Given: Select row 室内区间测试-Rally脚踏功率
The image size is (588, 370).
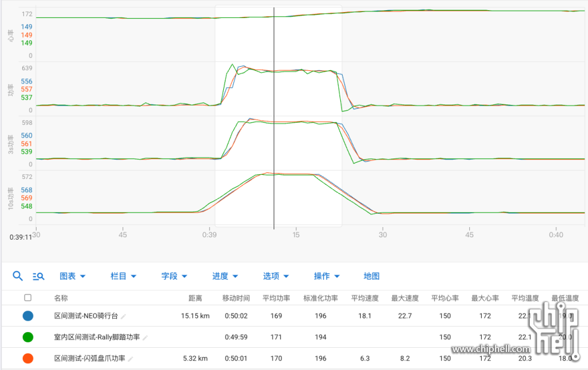Looking at the screenshot, I should [x=294, y=337].
